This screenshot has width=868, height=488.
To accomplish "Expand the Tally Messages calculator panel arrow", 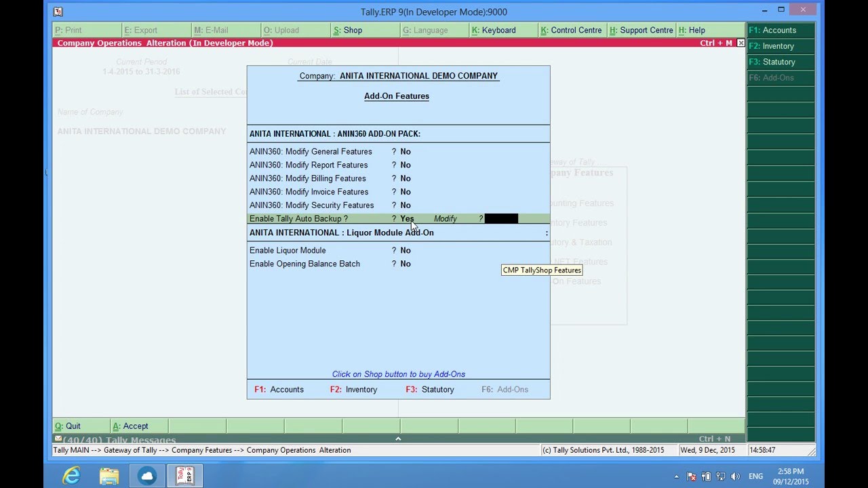I will point(398,439).
